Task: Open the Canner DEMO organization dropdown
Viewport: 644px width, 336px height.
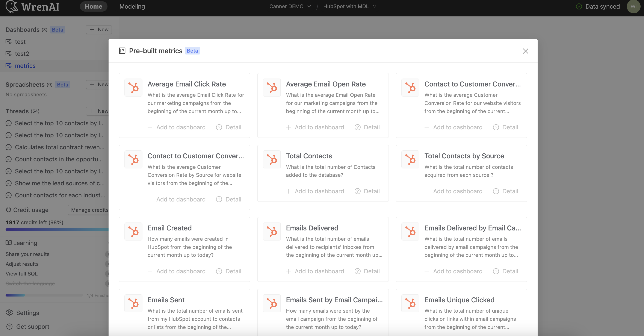Action: pyautogui.click(x=290, y=6)
